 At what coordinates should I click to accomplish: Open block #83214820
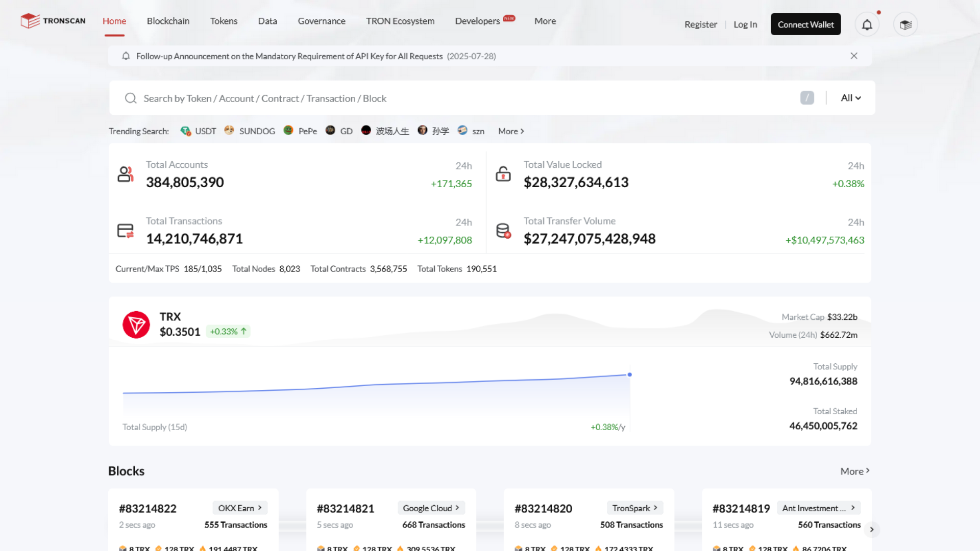click(543, 509)
